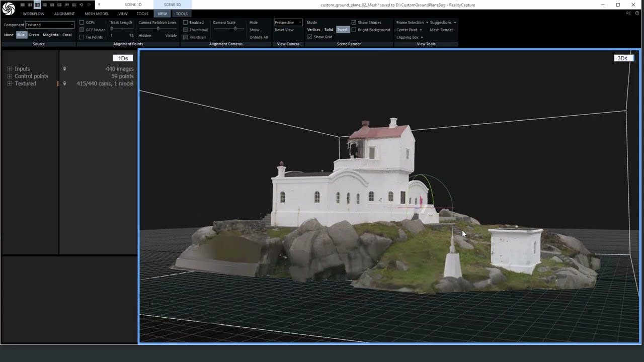This screenshot has height=362, width=644.
Task: Maximize the RealityCapture window
Action: pyautogui.click(x=618, y=5)
